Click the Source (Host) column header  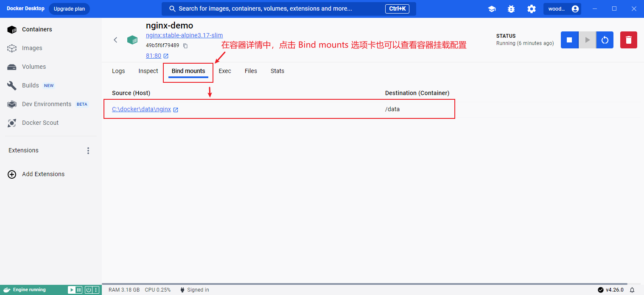click(131, 93)
